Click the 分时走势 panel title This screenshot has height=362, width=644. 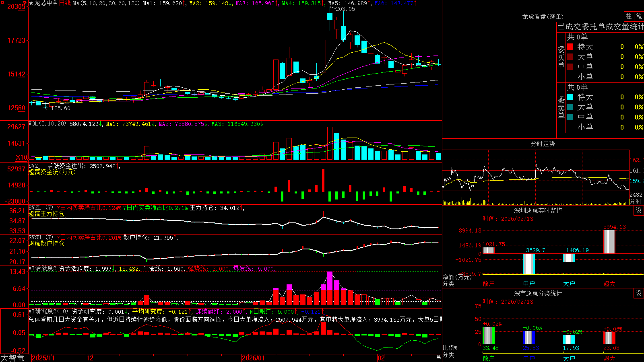(543, 144)
